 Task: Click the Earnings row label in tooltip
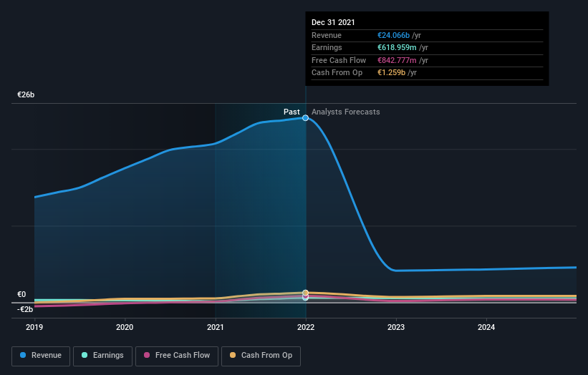(x=327, y=47)
